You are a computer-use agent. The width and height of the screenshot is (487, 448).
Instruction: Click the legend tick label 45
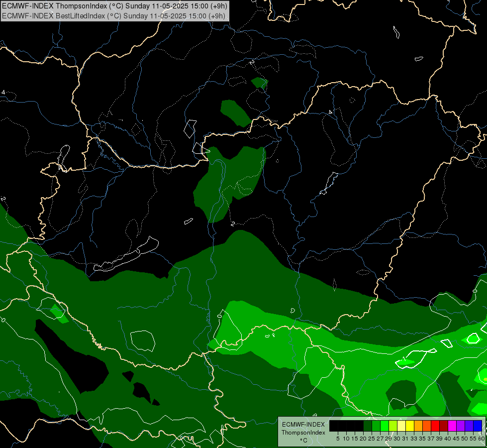click(x=456, y=439)
